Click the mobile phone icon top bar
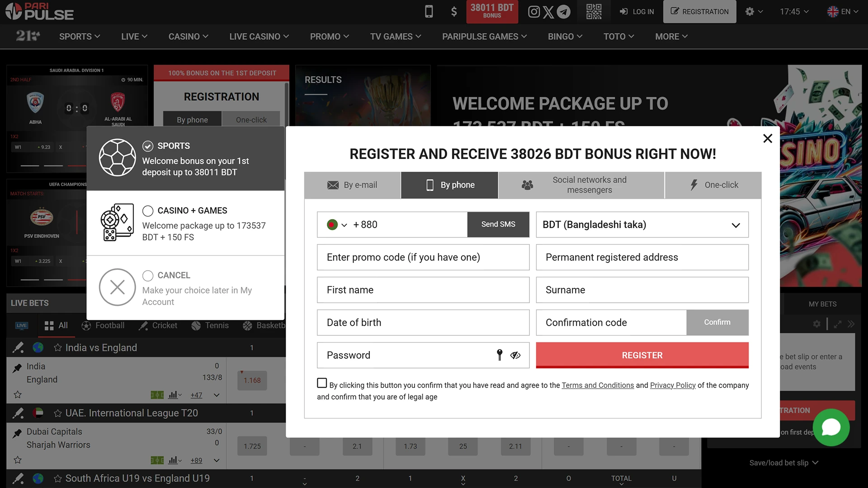 point(428,11)
